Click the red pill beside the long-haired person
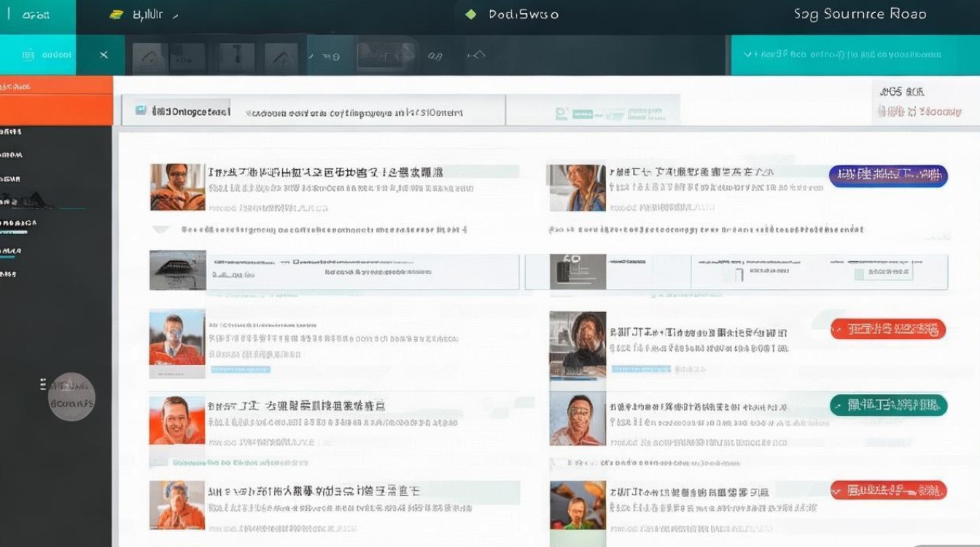 [x=888, y=329]
